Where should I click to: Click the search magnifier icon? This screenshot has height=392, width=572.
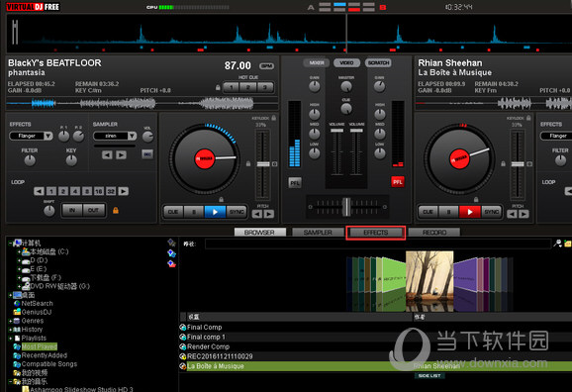[x=557, y=244]
